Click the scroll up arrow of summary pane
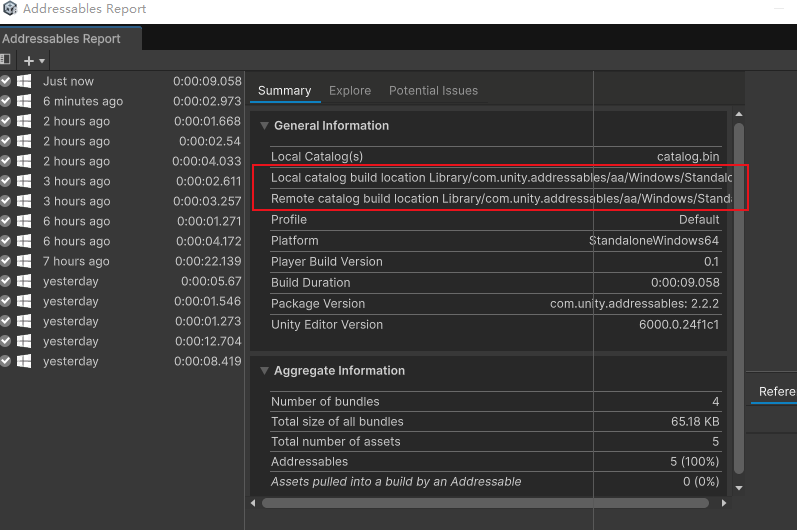This screenshot has height=530, width=797. coord(739,114)
